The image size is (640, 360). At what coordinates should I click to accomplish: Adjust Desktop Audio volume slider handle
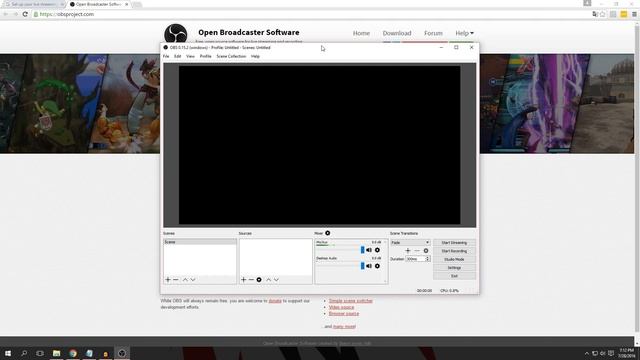point(362,266)
